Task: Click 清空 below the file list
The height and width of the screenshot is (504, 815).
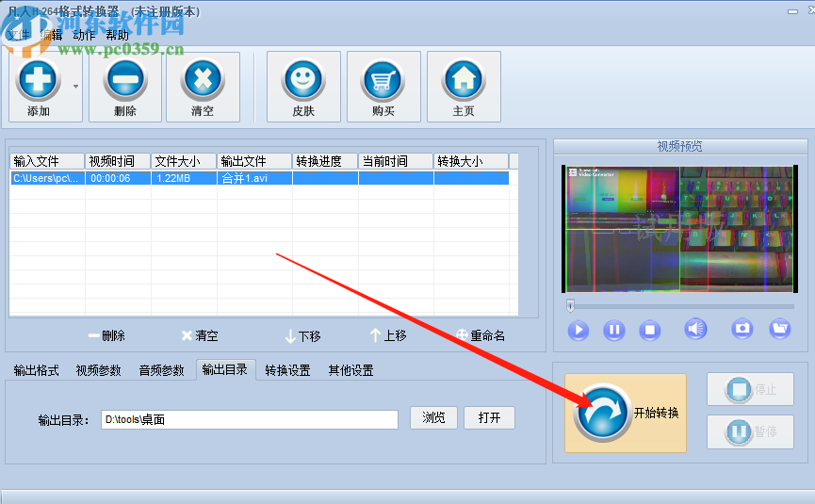Action: pyautogui.click(x=200, y=335)
